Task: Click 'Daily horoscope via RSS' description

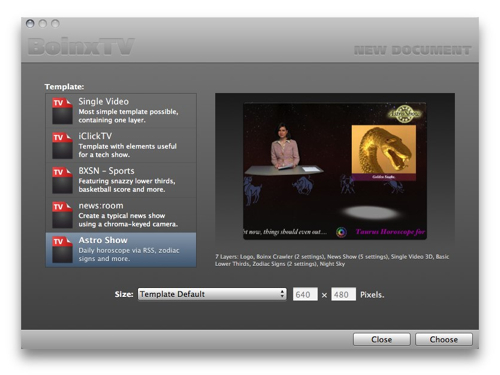Action: (x=129, y=254)
